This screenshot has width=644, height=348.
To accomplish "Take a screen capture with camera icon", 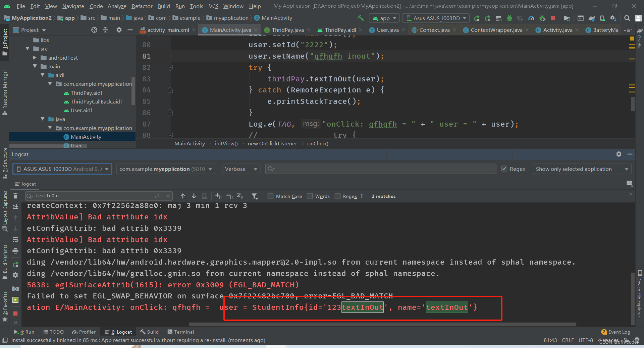I will tap(15, 288).
